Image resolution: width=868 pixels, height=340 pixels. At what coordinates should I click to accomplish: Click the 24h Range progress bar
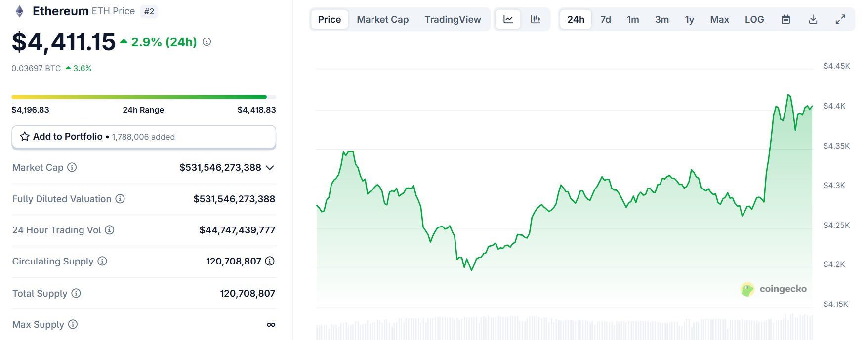tap(144, 97)
